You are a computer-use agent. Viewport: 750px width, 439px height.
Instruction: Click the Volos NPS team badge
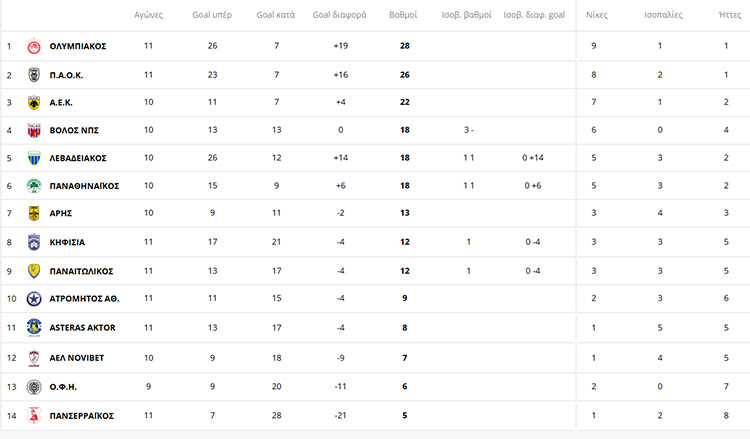(x=33, y=130)
